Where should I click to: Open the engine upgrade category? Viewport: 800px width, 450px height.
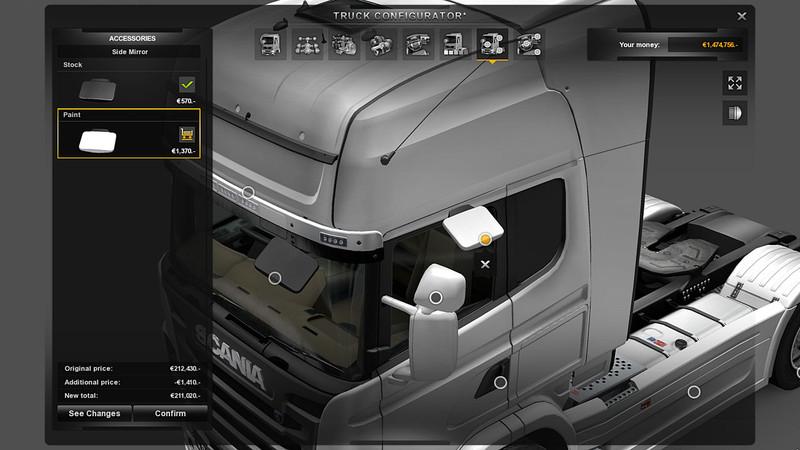tap(344, 45)
